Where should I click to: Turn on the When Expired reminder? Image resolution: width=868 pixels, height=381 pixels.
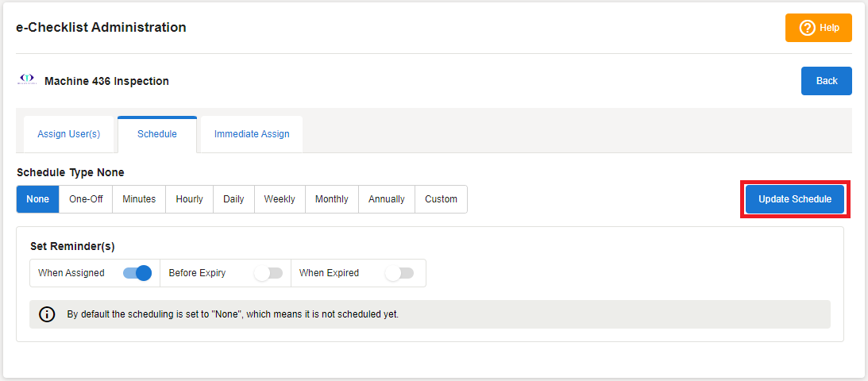(x=399, y=273)
